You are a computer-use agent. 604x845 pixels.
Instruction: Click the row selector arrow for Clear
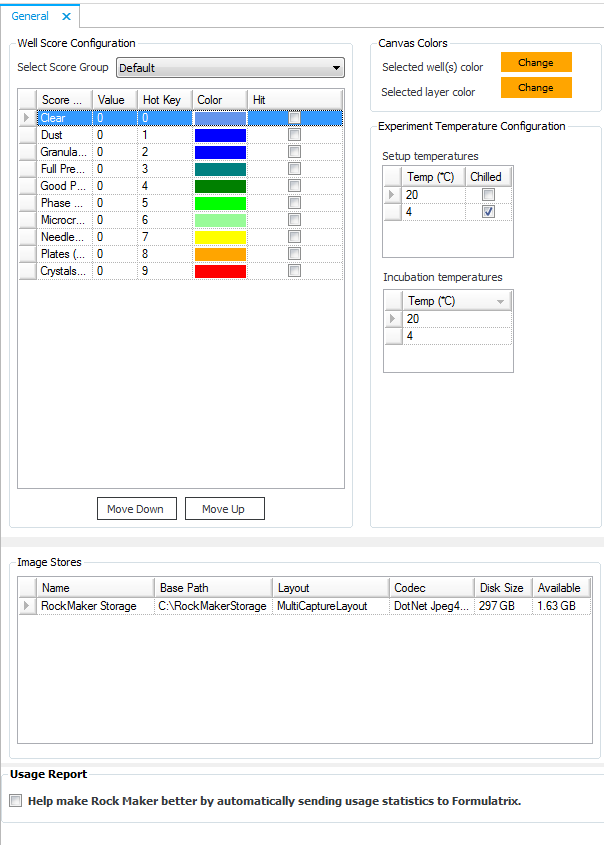pos(27,118)
